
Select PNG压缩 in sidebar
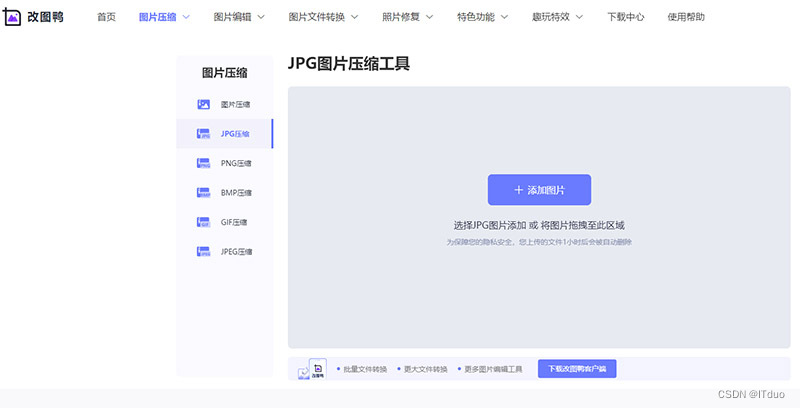click(224, 163)
